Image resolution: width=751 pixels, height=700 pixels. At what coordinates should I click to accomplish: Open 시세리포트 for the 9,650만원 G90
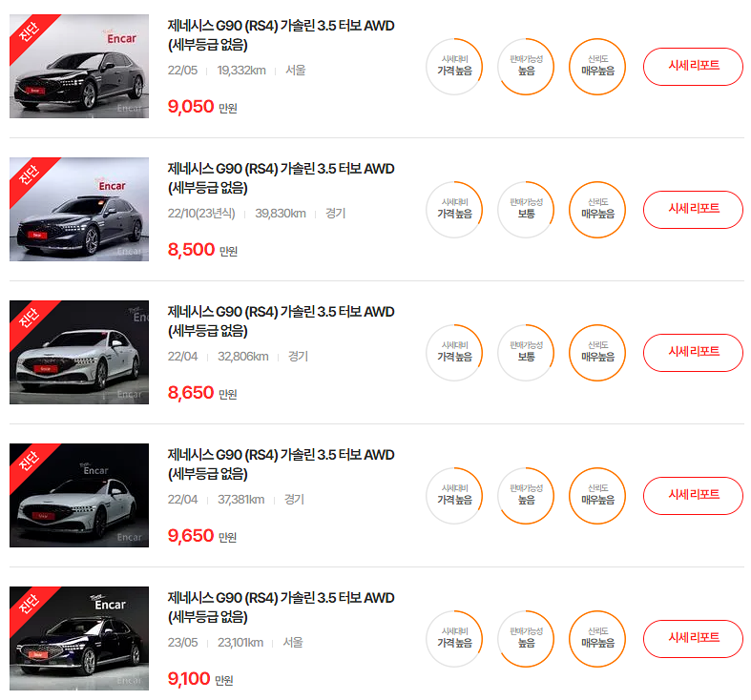(693, 496)
